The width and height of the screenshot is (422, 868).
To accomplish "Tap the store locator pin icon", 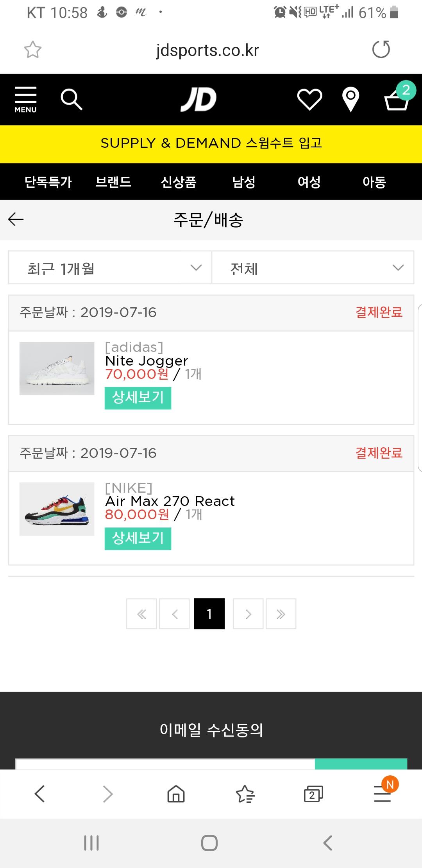I will 350,99.
